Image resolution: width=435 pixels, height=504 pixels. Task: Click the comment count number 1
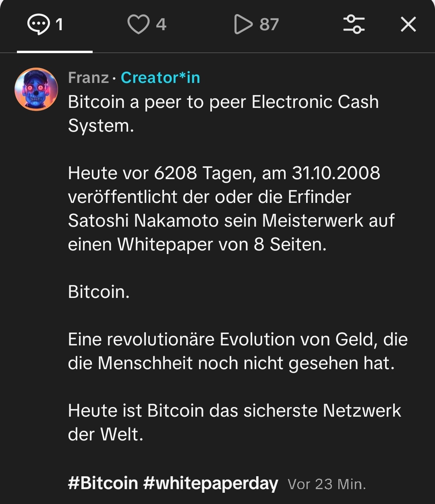pyautogui.click(x=59, y=25)
